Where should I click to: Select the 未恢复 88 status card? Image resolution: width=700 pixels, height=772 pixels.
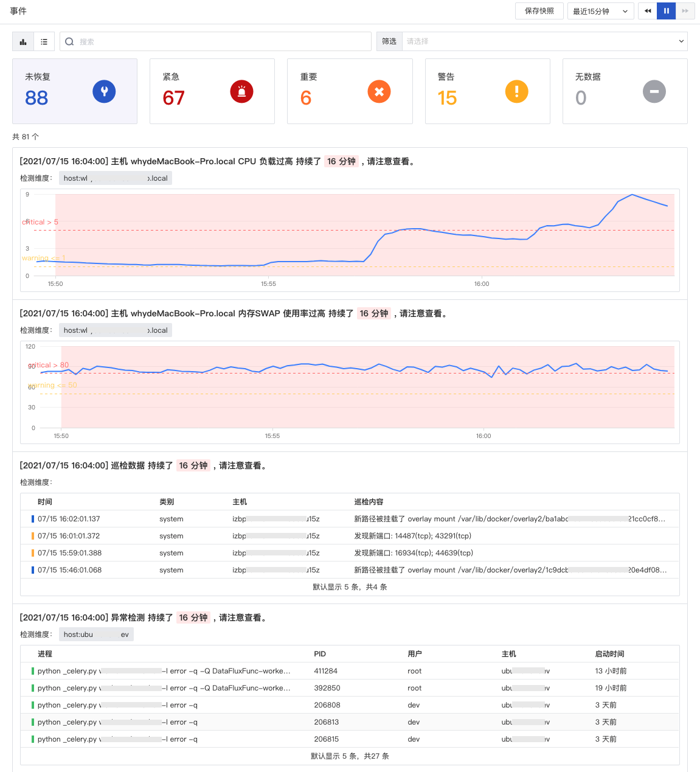point(75,91)
